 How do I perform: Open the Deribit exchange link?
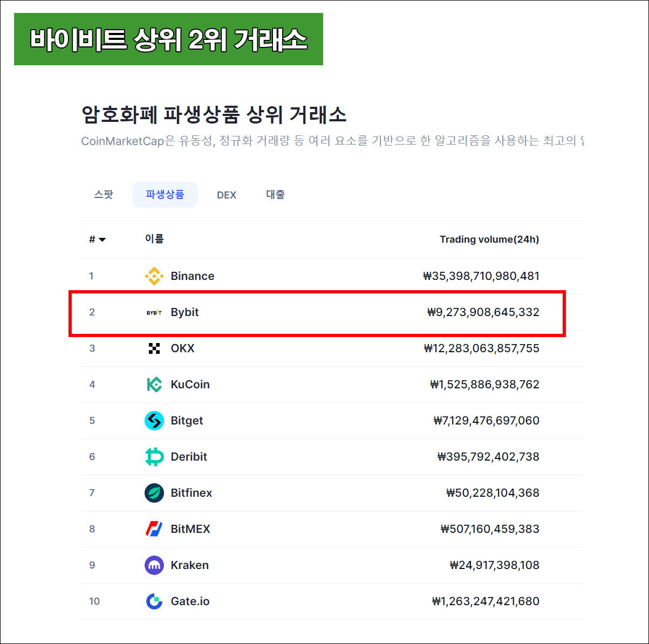tap(189, 457)
